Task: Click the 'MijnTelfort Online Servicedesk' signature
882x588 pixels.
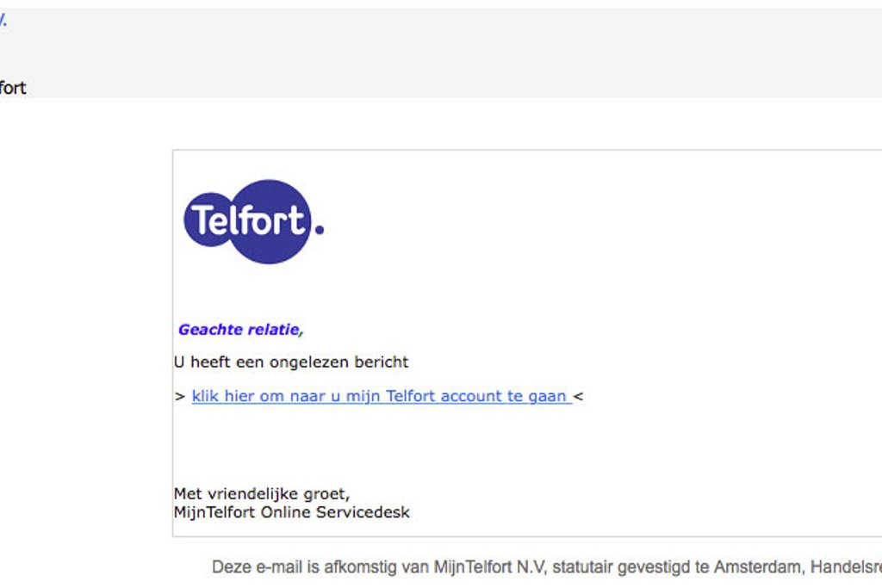Action: click(292, 512)
